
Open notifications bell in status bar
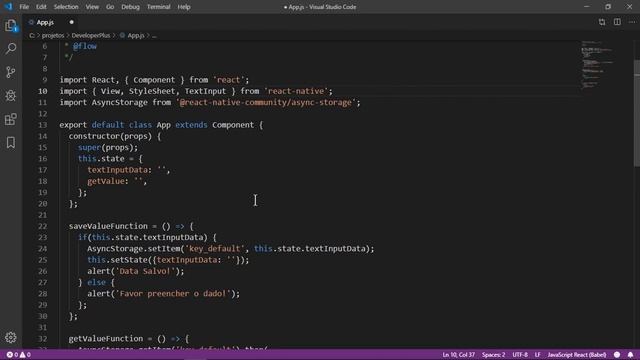pyautogui.click(x=631, y=355)
